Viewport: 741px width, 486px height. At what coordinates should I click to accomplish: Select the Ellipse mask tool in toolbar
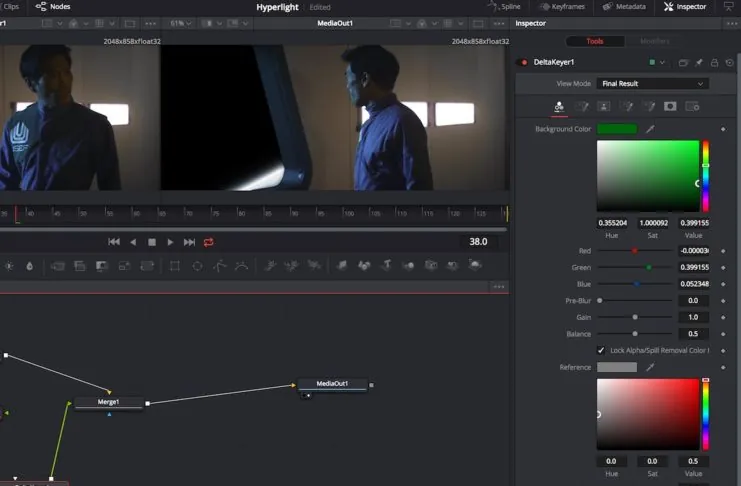tap(197, 265)
